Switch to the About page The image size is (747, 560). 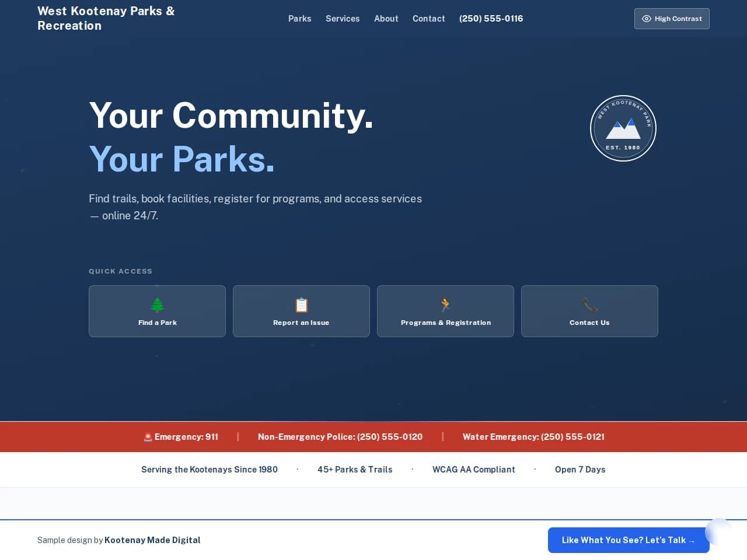click(x=386, y=19)
